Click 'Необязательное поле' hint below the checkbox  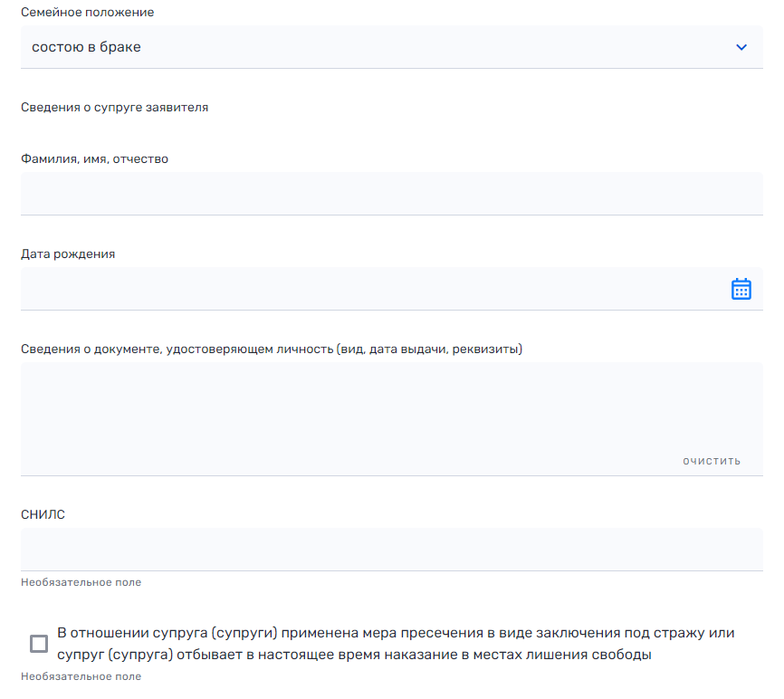click(81, 676)
